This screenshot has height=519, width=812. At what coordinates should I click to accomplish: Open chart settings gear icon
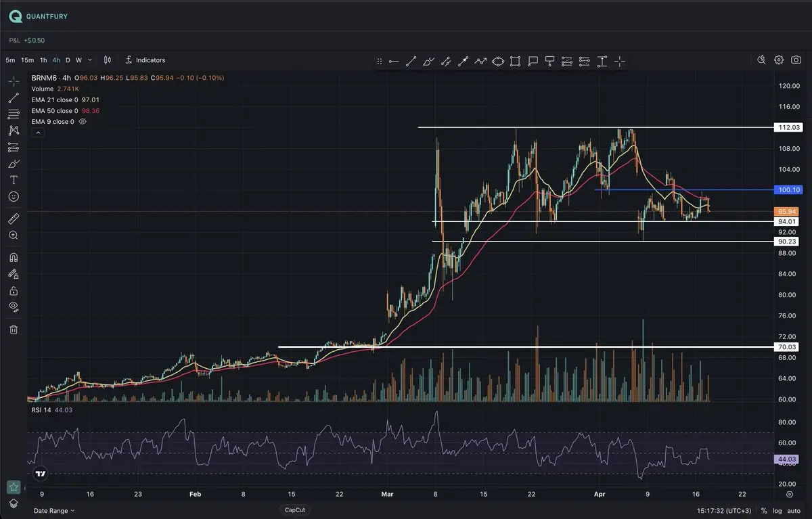779,60
